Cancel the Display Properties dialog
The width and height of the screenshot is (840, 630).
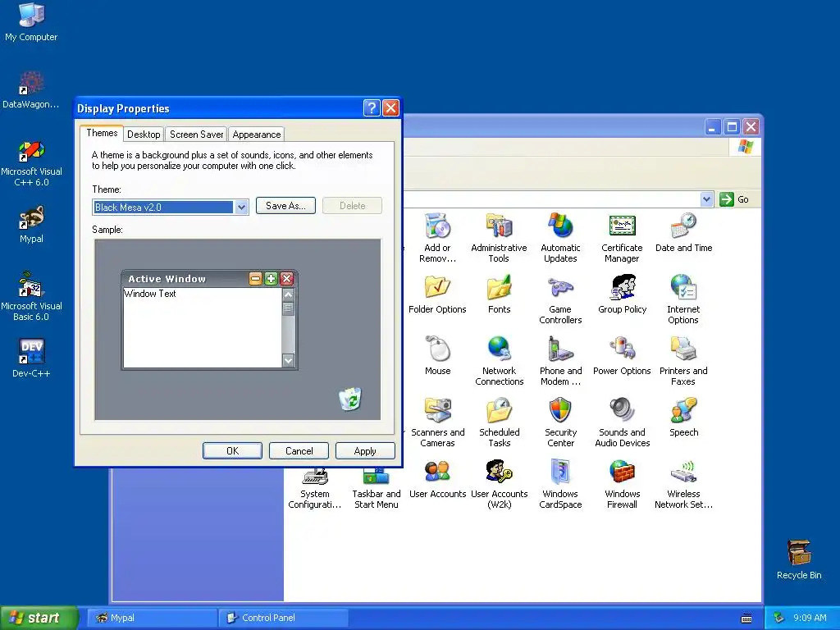tap(299, 451)
